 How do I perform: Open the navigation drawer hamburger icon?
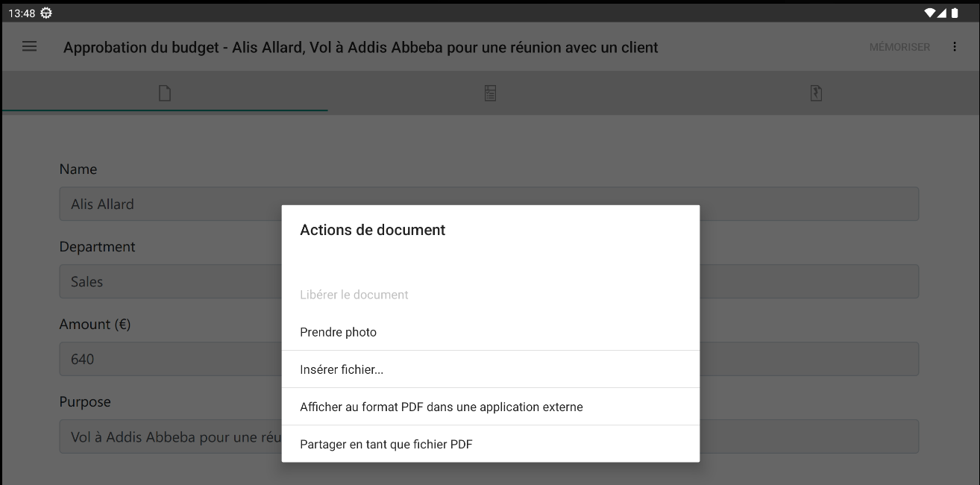[x=29, y=46]
